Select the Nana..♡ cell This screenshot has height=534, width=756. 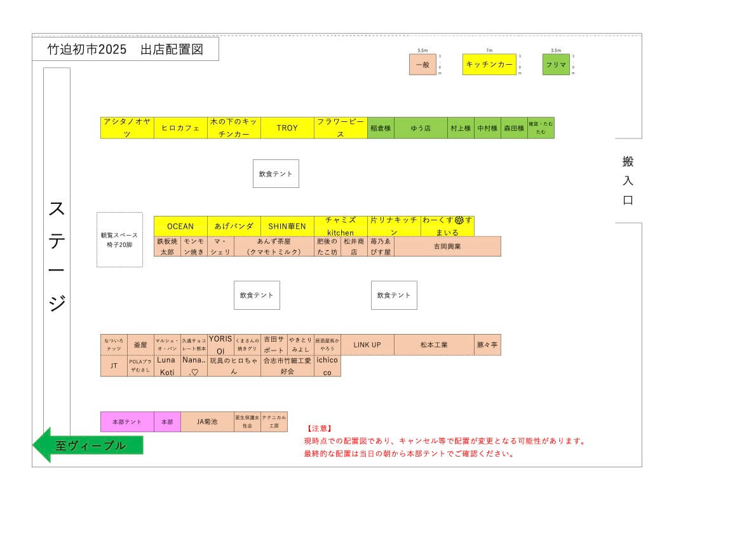[x=194, y=366]
